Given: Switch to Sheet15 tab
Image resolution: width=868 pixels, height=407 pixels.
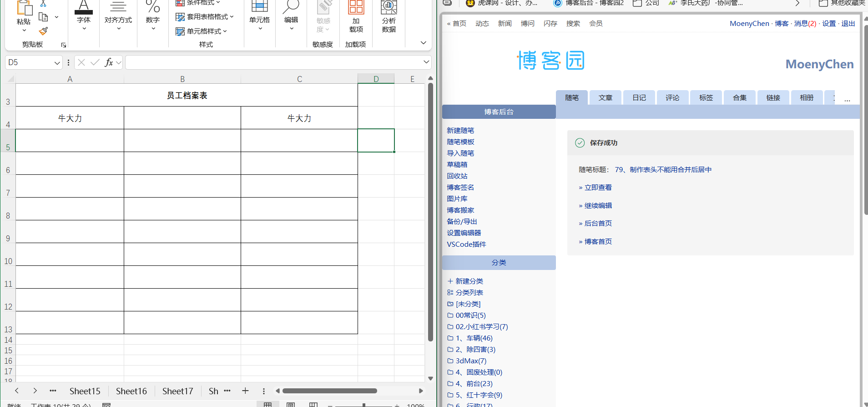Looking at the screenshot, I should [85, 391].
